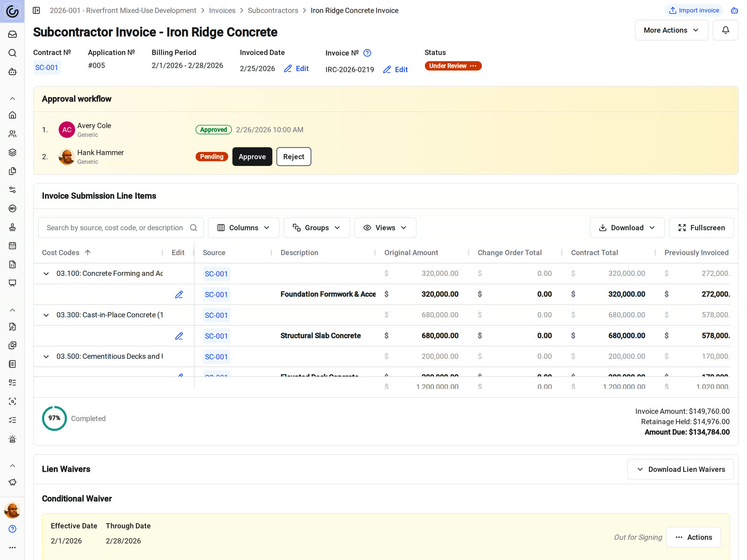Image resolution: width=747 pixels, height=560 pixels.
Task: Edit the Invoiced Date
Action: pos(296,69)
